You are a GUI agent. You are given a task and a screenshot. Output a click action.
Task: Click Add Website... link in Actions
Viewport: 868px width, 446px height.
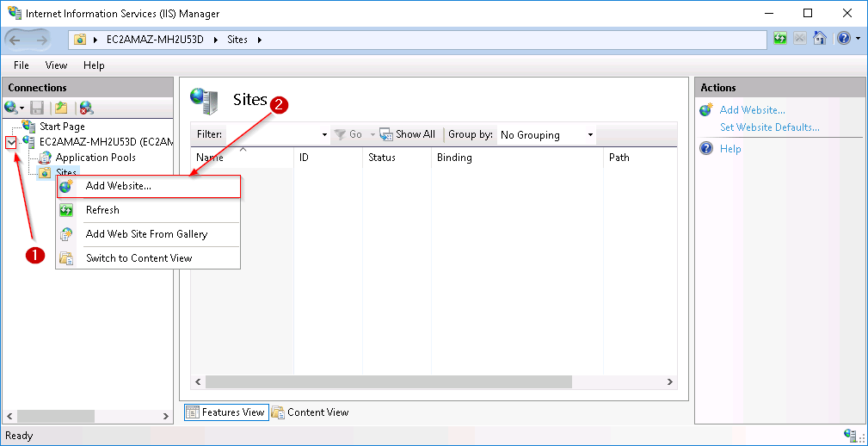753,110
